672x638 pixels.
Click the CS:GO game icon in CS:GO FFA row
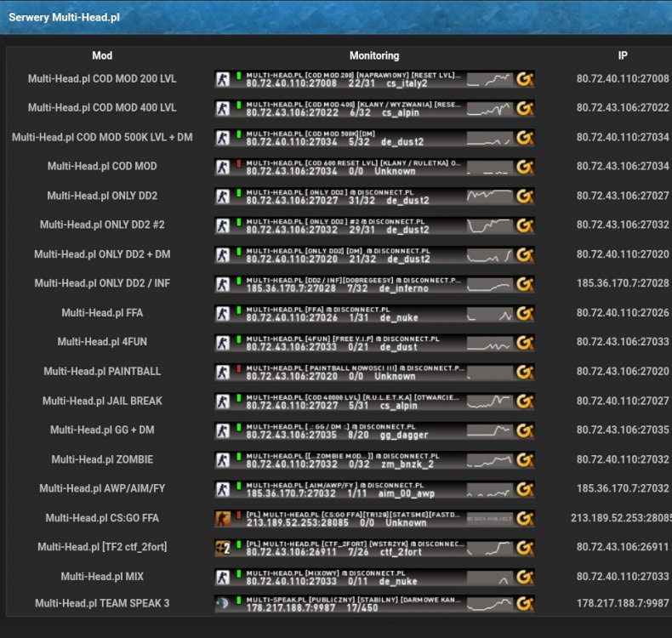(223, 519)
